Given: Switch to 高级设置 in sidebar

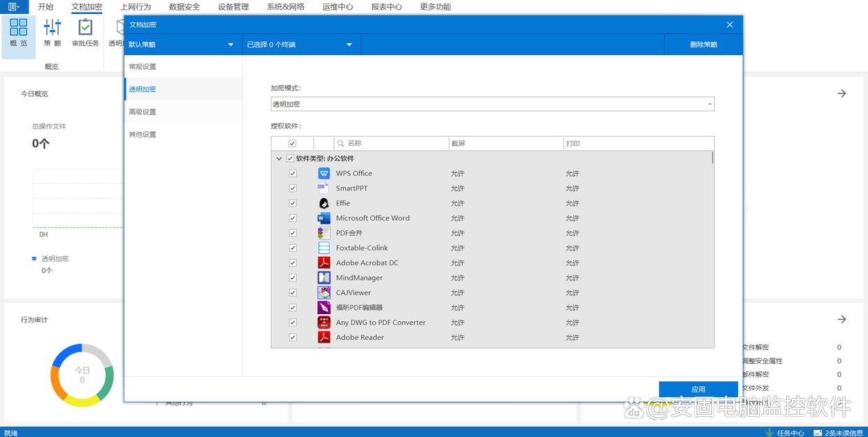Looking at the screenshot, I should [143, 112].
